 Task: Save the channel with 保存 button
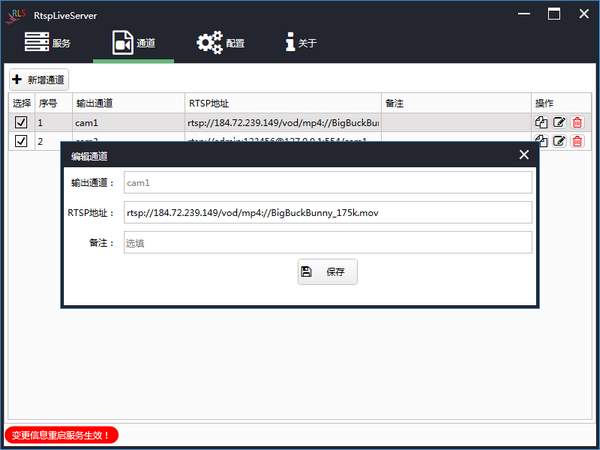pyautogui.click(x=328, y=272)
